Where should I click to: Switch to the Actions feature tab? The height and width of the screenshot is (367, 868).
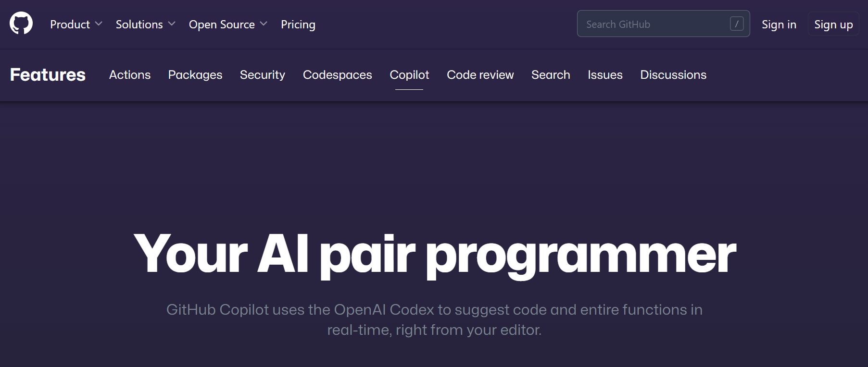130,75
